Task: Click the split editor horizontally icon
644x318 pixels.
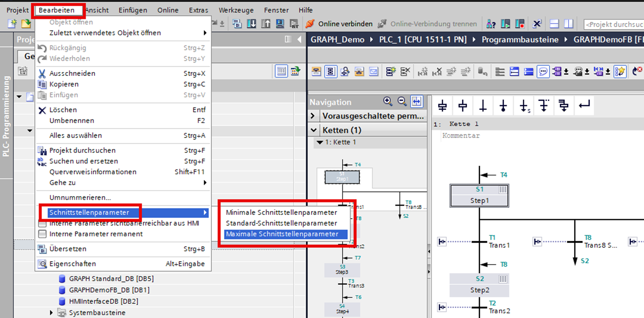Action: click(x=554, y=24)
